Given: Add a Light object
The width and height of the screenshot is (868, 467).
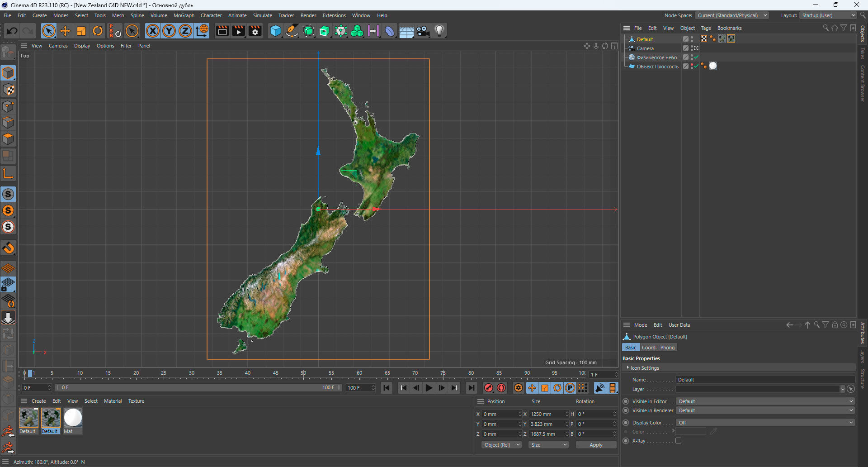Looking at the screenshot, I should (x=439, y=31).
